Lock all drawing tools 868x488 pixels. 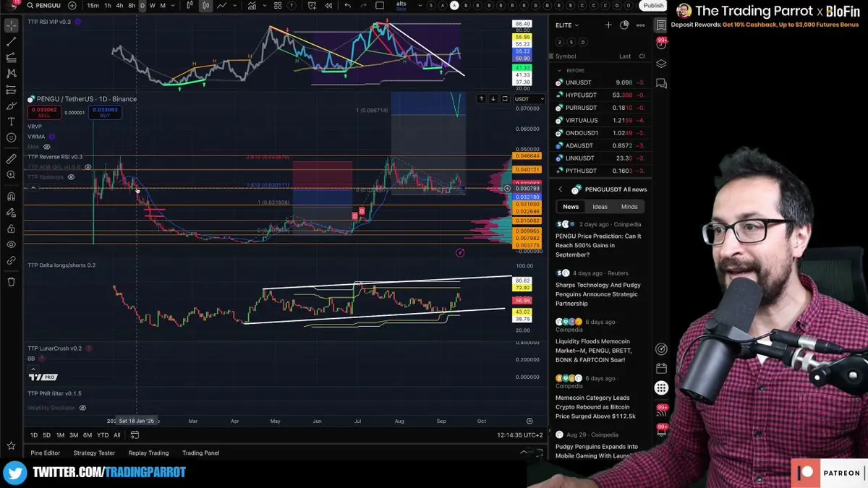(x=11, y=228)
